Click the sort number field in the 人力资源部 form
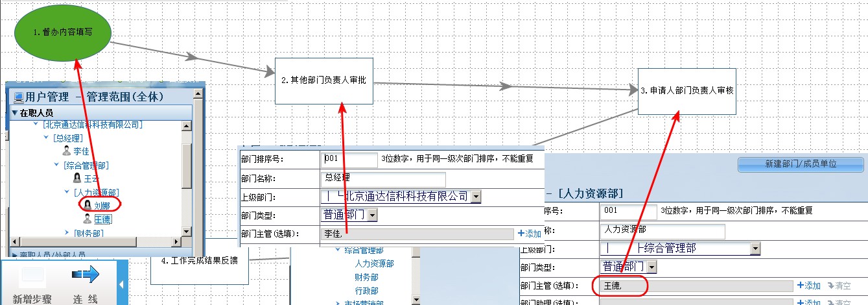The width and height of the screenshot is (868, 305). 628,212
